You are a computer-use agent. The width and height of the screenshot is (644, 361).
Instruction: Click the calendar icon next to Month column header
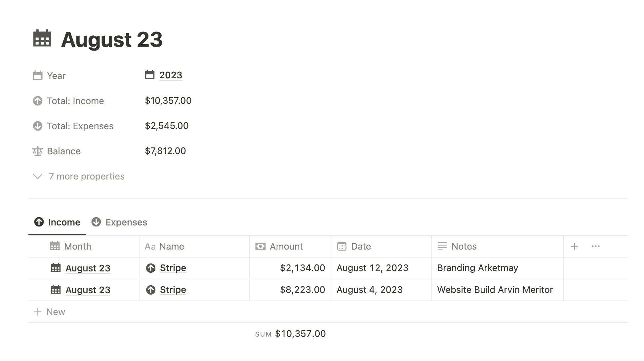(55, 246)
